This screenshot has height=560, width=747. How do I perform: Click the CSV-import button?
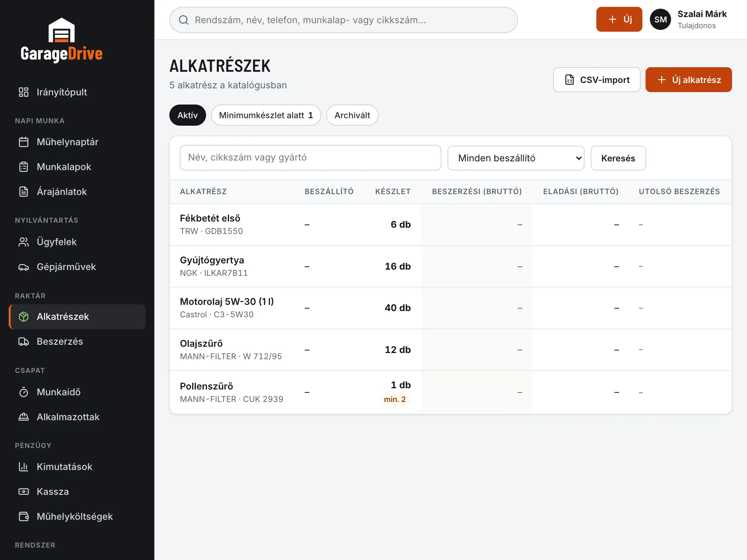point(597,80)
